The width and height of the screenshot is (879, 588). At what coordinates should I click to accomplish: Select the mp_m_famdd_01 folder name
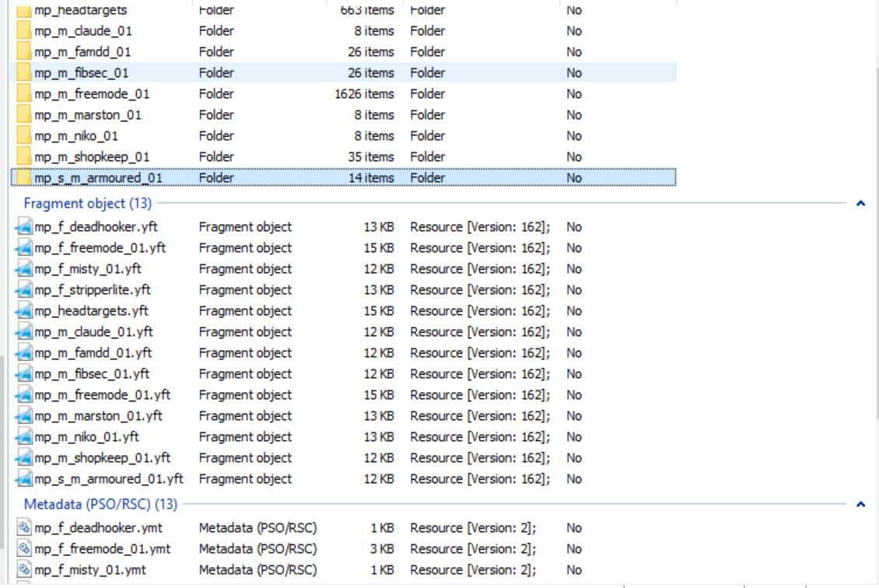(82, 51)
